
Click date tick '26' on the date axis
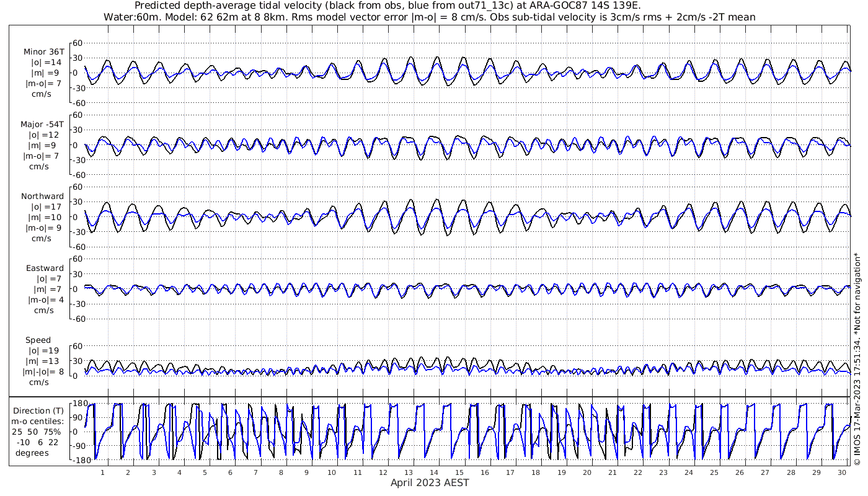[740, 472]
